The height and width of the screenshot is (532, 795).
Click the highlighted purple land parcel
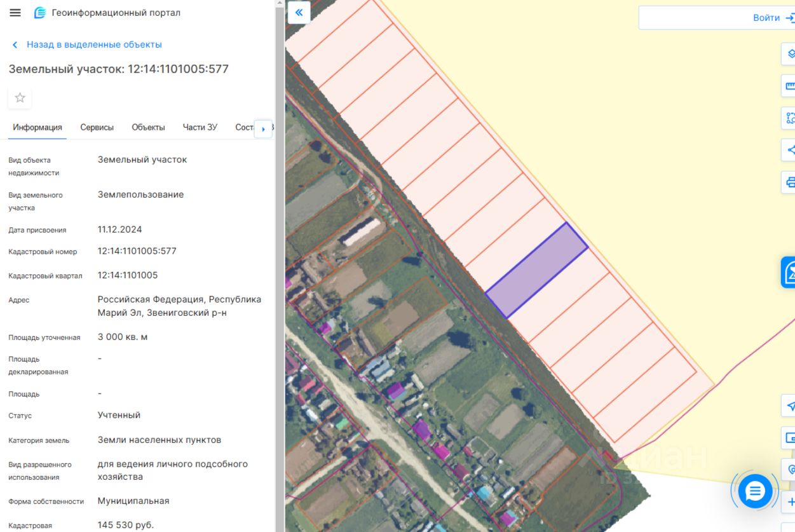pos(537,271)
